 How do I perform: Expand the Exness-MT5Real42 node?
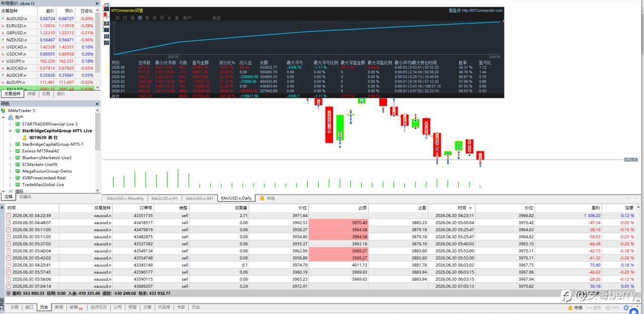pyautogui.click(x=11, y=151)
